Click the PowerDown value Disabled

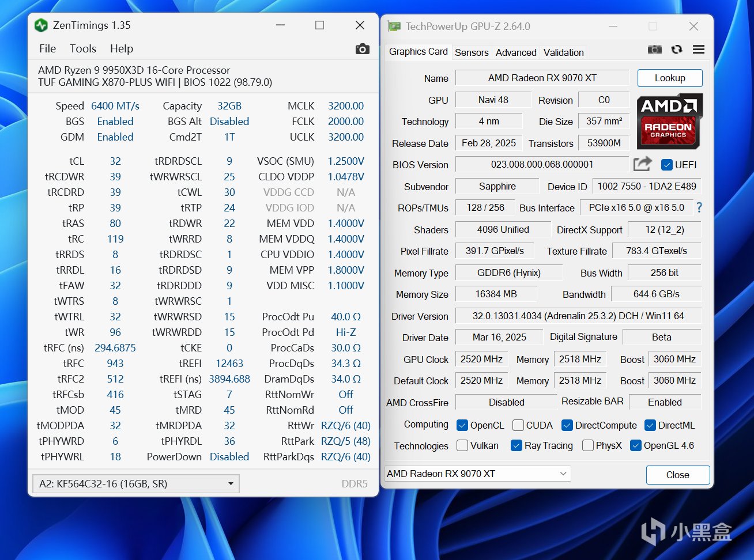tap(229, 457)
